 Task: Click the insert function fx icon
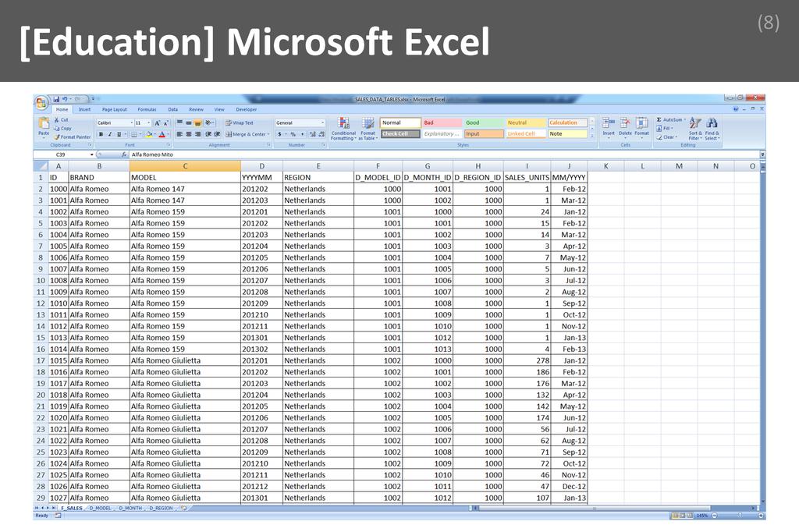(x=124, y=154)
